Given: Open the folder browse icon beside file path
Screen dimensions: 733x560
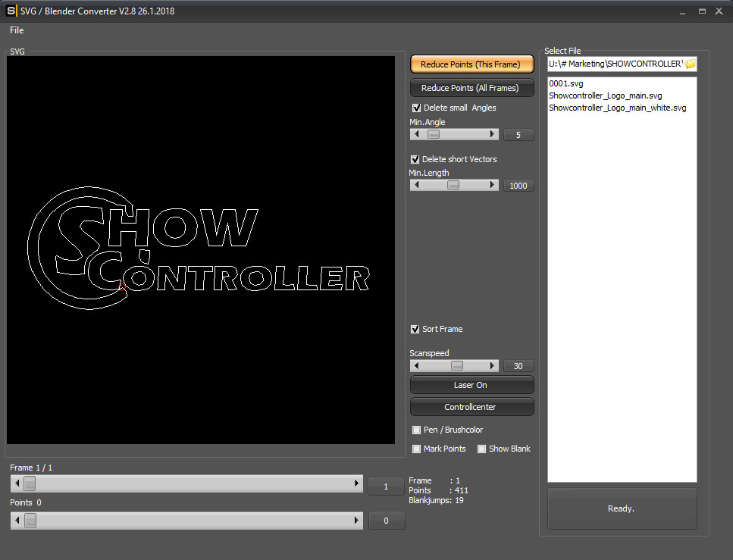Looking at the screenshot, I should (691, 64).
